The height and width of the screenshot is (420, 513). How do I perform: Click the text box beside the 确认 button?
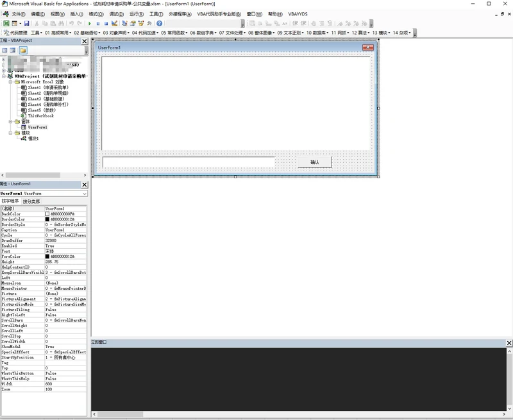pos(189,162)
